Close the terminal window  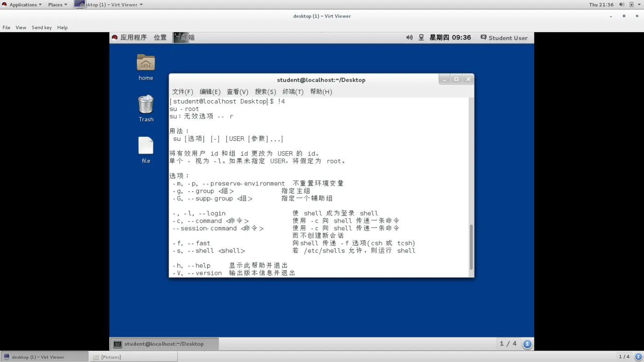click(468, 79)
